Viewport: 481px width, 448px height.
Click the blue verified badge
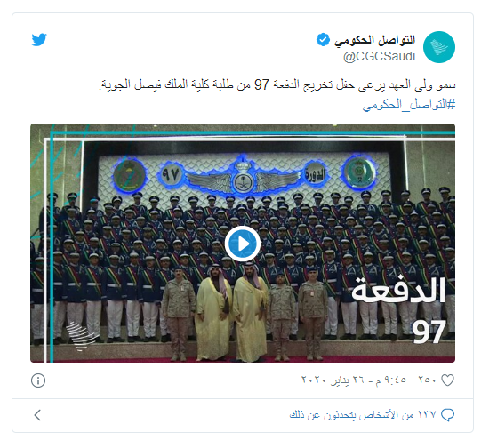pos(323,40)
